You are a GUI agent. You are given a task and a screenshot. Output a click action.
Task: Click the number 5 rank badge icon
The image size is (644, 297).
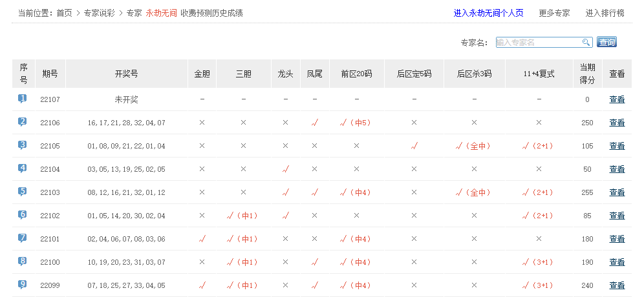click(23, 192)
